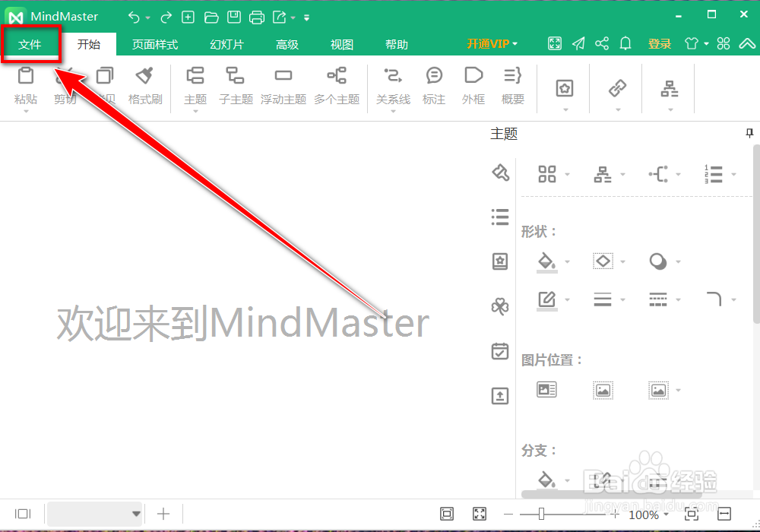Open the 文件 file menu

click(30, 44)
